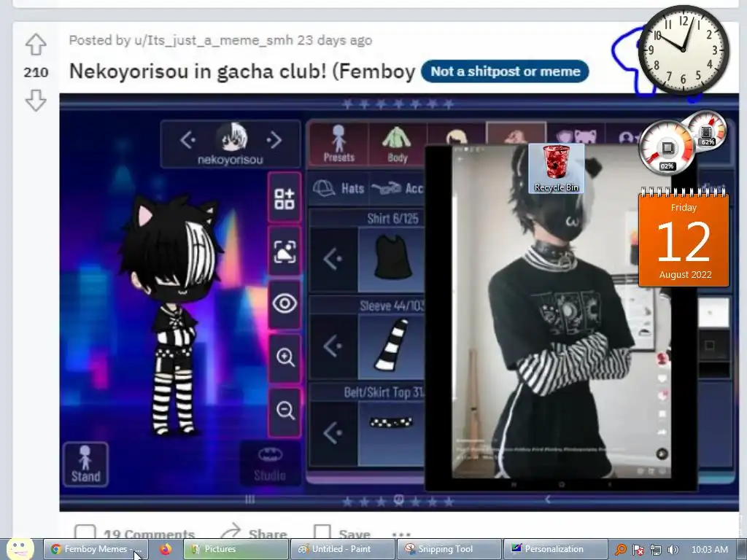This screenshot has height=560, width=747.
Task: Switch to Femboy Memes Chrome taskbar window
Action: (x=96, y=549)
